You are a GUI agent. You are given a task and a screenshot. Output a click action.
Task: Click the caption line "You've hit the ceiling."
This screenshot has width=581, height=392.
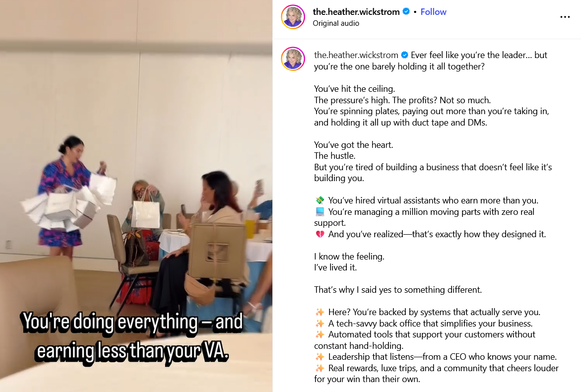click(355, 89)
